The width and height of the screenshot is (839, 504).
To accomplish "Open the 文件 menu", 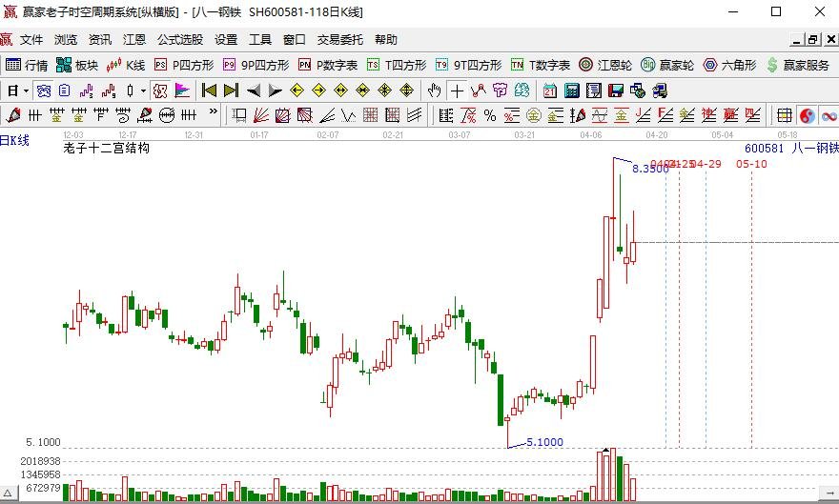I will click(x=31, y=40).
